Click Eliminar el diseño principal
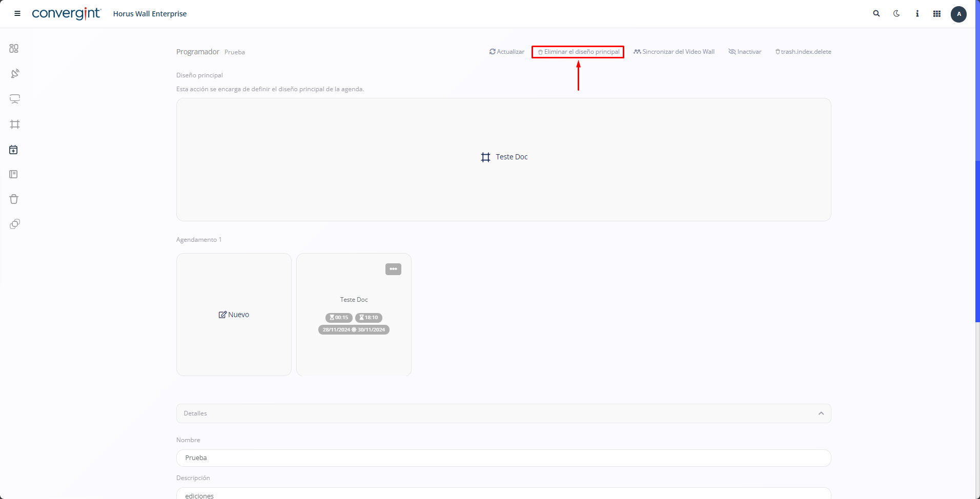Image resolution: width=980 pixels, height=499 pixels. (578, 52)
